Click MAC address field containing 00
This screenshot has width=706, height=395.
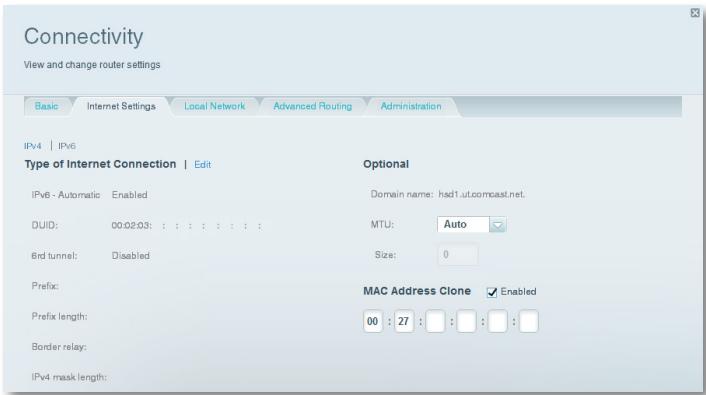point(373,322)
